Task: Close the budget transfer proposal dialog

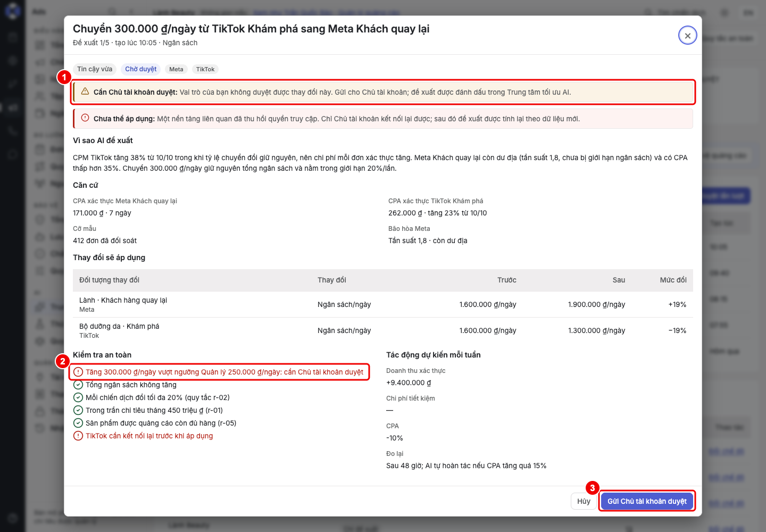Action: pos(687,35)
